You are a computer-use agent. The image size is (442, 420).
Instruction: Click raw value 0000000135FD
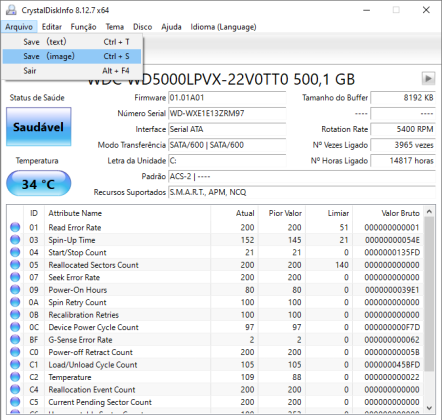392,252
